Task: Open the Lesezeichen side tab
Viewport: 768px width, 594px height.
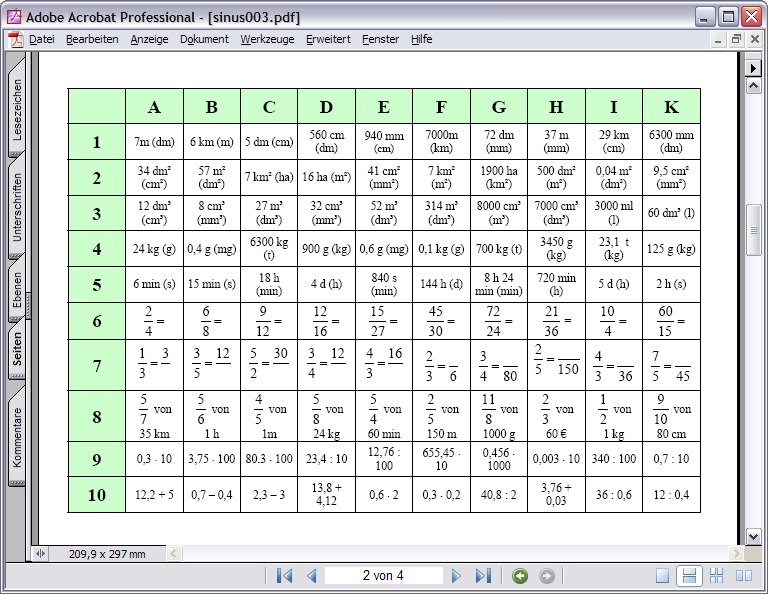Action: pos(17,109)
